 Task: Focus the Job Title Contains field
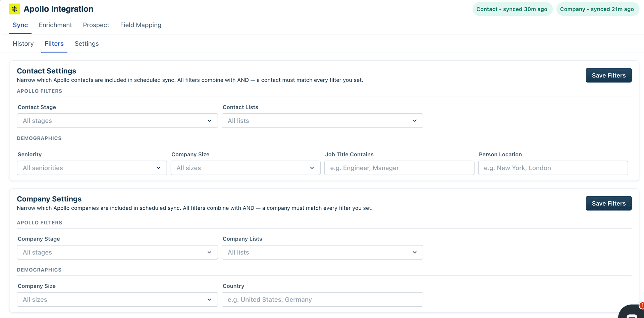coord(399,168)
